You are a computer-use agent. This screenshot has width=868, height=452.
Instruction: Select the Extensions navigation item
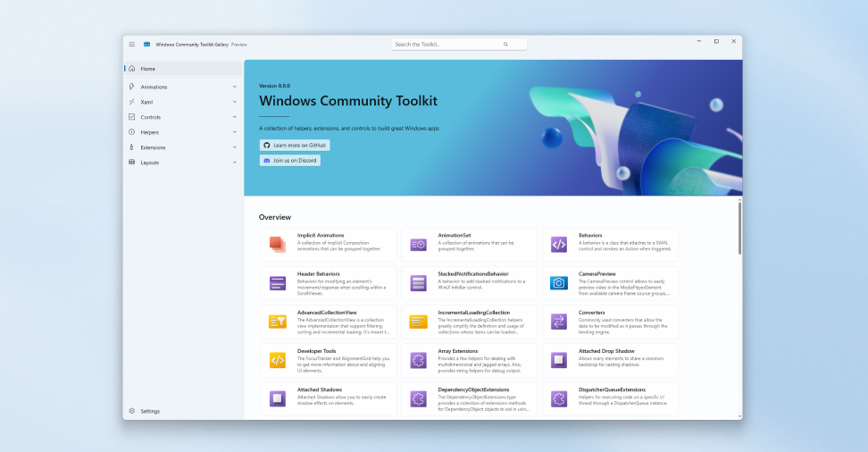pos(183,147)
